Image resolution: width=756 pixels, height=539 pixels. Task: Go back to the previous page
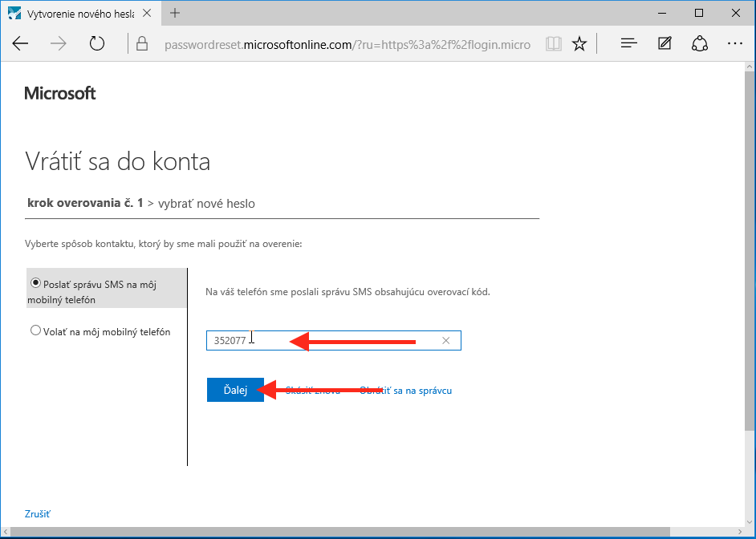(20, 44)
